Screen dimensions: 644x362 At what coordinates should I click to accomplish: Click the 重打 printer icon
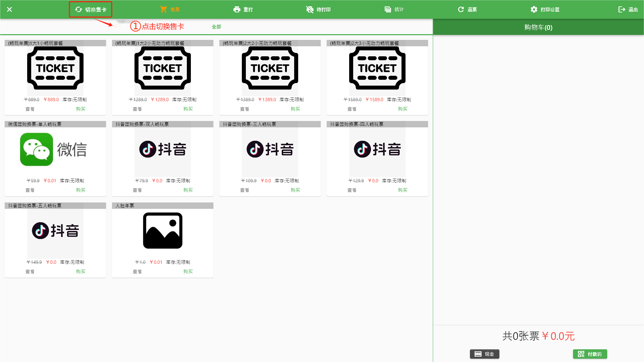237,9
